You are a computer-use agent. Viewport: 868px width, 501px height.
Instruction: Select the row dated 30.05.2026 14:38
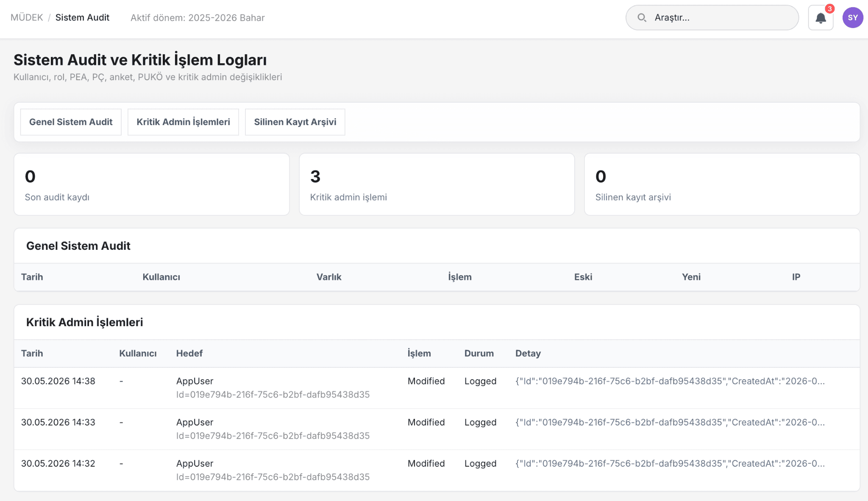click(437, 388)
